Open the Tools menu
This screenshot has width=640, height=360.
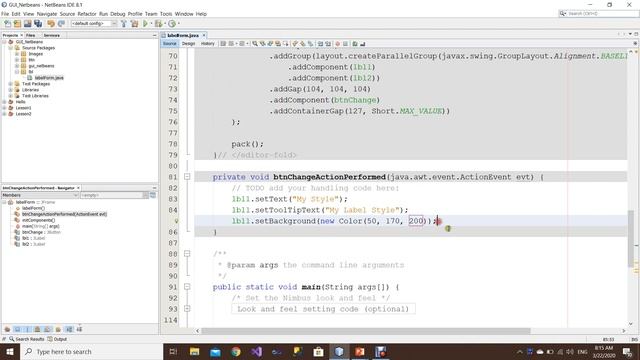pos(166,13)
